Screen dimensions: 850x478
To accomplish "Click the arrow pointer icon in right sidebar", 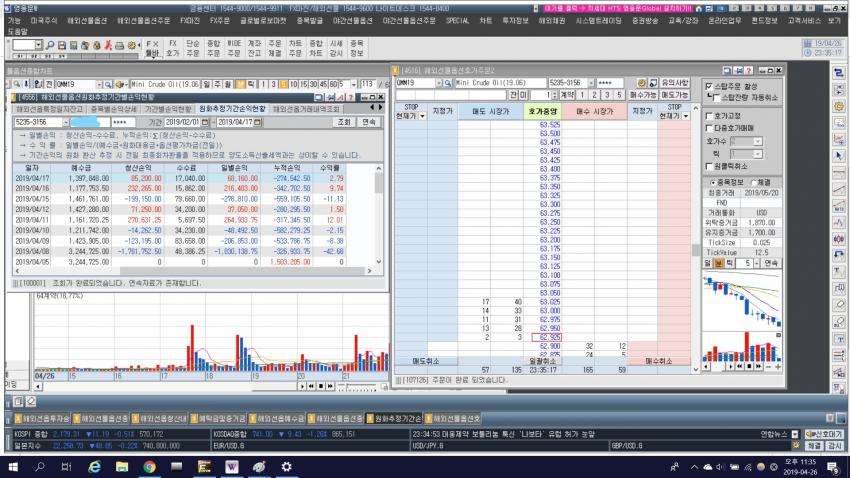I will 839,156.
